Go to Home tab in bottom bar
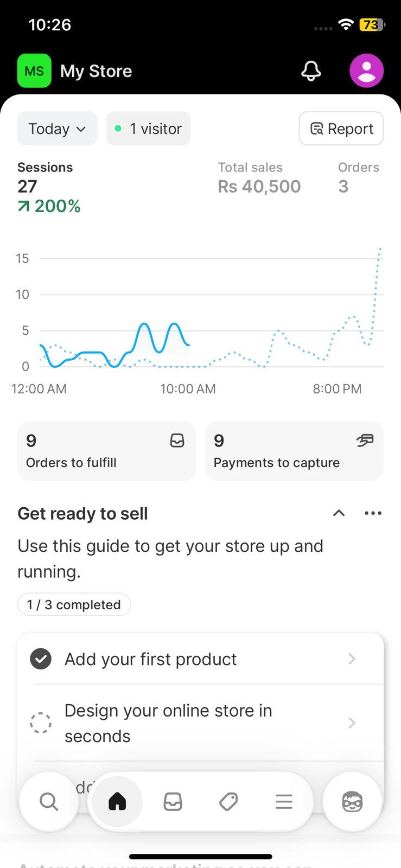The height and width of the screenshot is (868, 401). pos(117,801)
